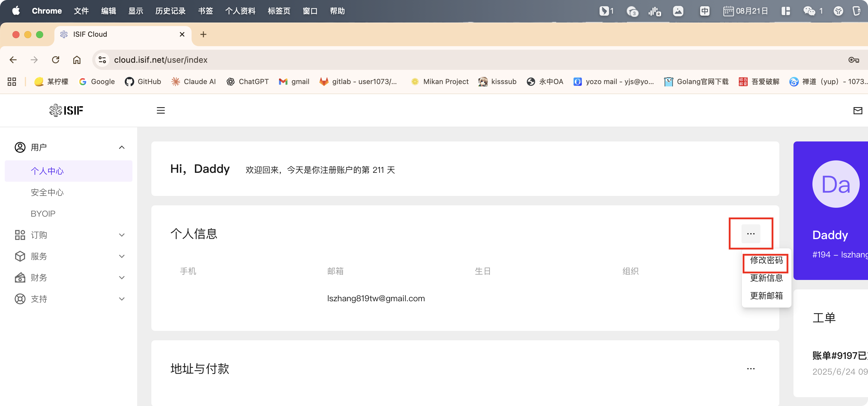Image resolution: width=868 pixels, height=406 pixels.
Task: Open the 吾爱破解 bookmark
Action: click(x=759, y=82)
